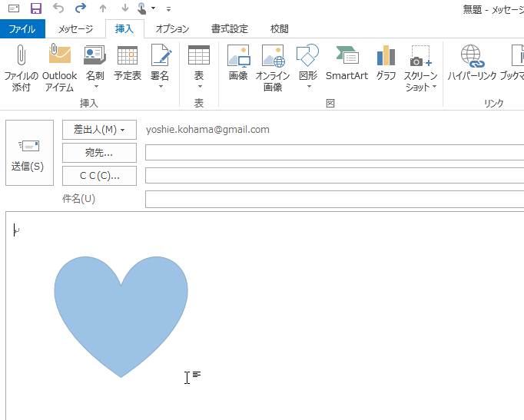Insert a ハイパーリンク
This screenshot has height=420, width=524.
pos(472,64)
